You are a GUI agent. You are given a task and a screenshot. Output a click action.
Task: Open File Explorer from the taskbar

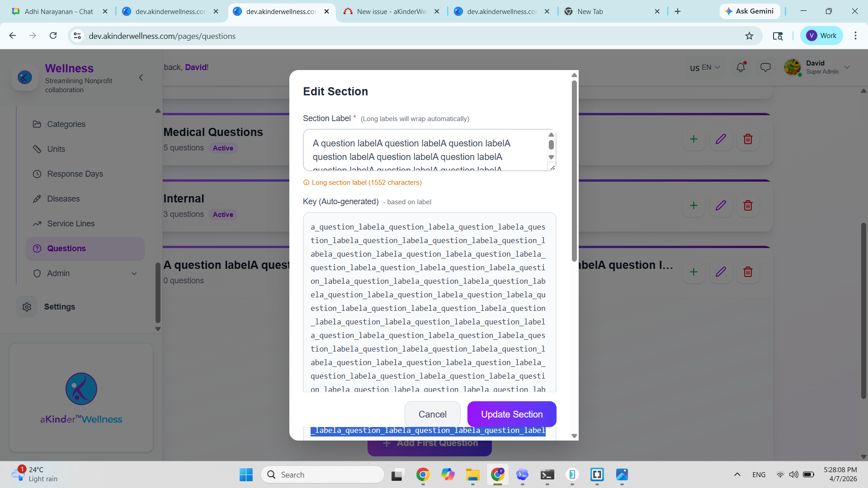point(472,475)
